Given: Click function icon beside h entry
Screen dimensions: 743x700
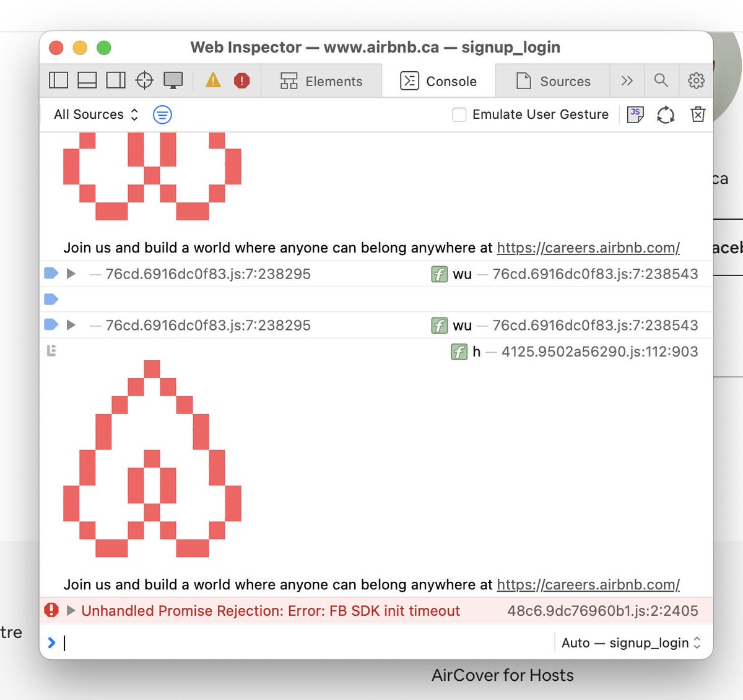Looking at the screenshot, I should click(x=459, y=352).
